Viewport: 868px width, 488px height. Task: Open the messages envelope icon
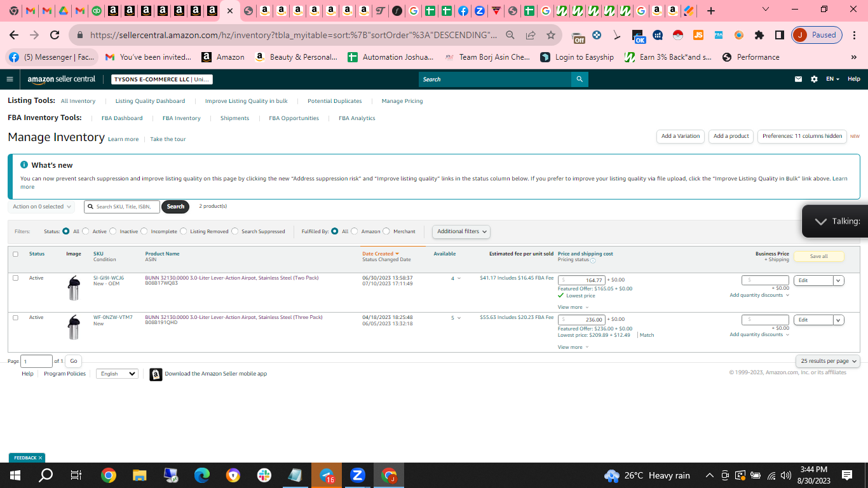click(798, 79)
